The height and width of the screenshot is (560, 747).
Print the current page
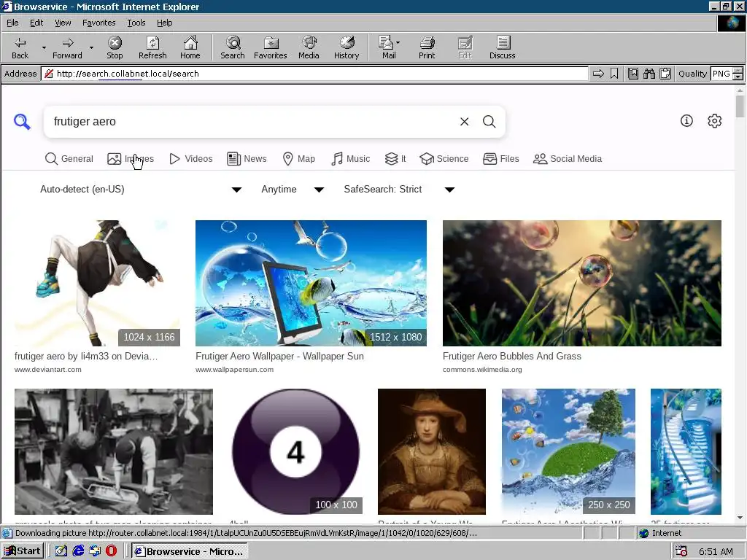[427, 47]
